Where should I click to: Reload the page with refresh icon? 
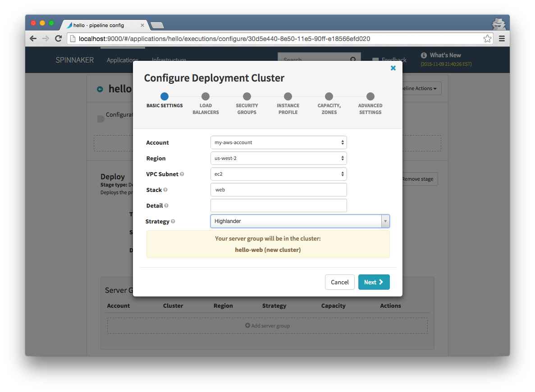[x=58, y=39]
